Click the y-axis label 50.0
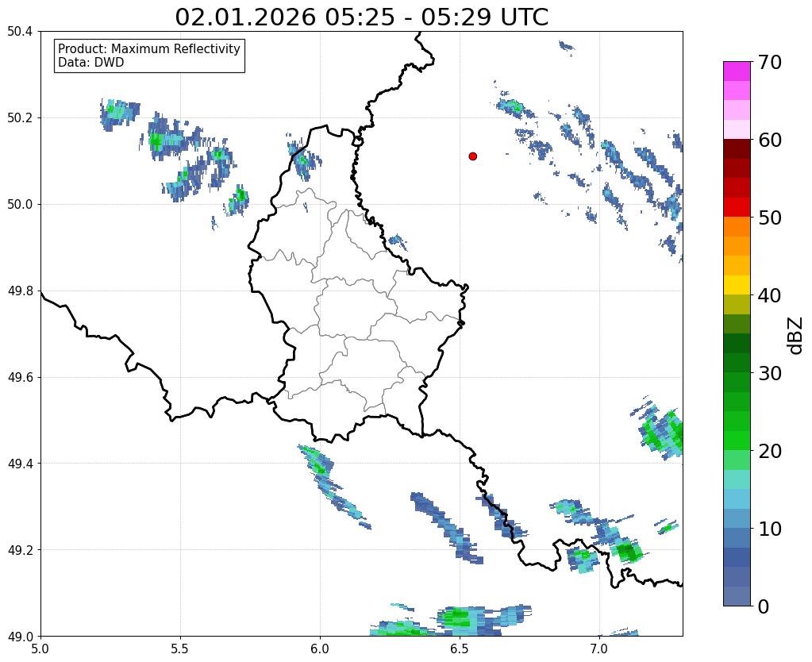812x662 pixels. 20,205
